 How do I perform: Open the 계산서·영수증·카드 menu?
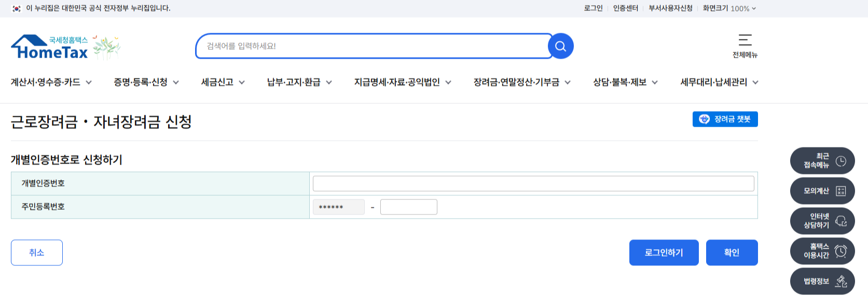(x=46, y=82)
